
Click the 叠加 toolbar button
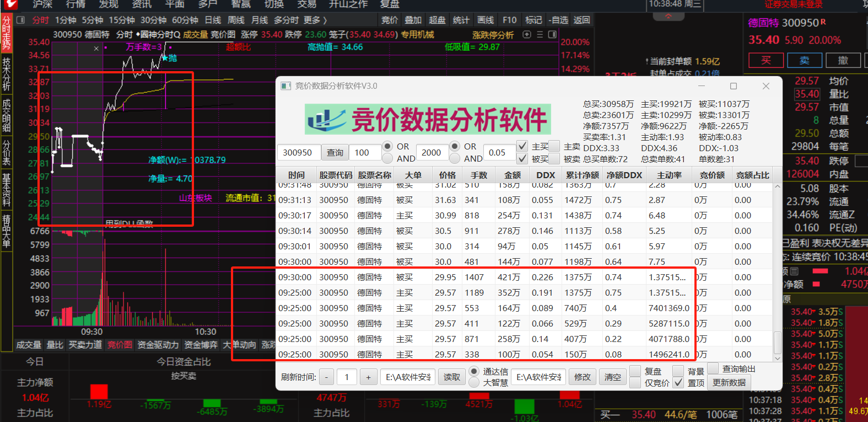pyautogui.click(x=413, y=20)
